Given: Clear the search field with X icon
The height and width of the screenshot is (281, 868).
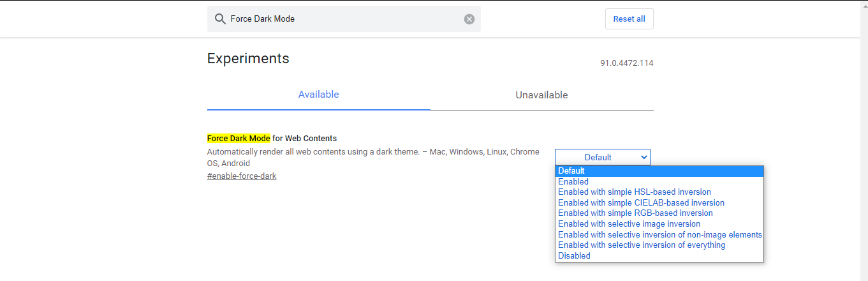Looking at the screenshot, I should [x=469, y=19].
